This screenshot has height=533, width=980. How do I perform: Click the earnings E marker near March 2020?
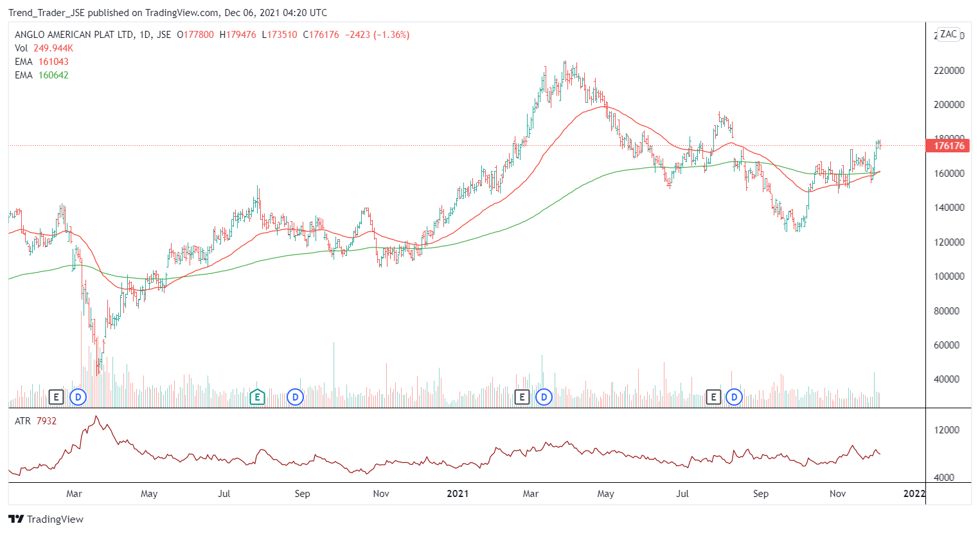(x=56, y=397)
